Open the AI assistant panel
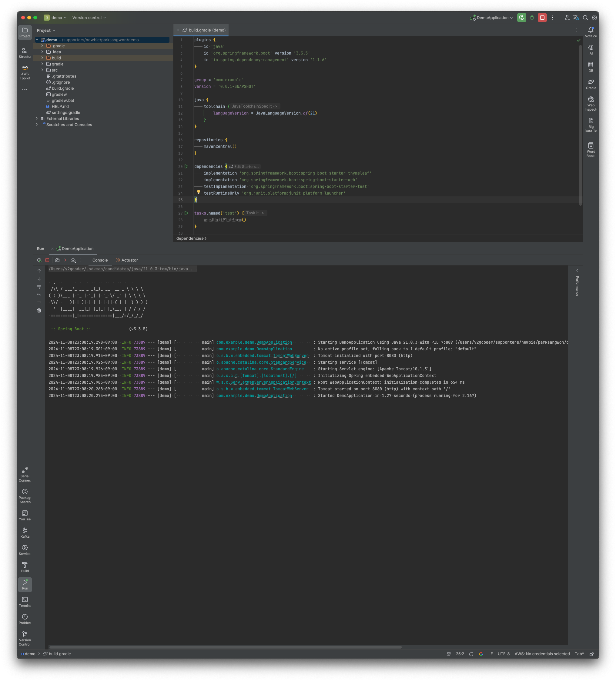This screenshot has height=681, width=616. 590,49
